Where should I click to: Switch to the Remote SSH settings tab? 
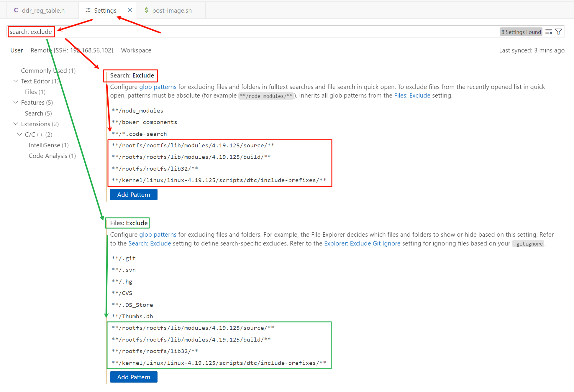tap(72, 50)
